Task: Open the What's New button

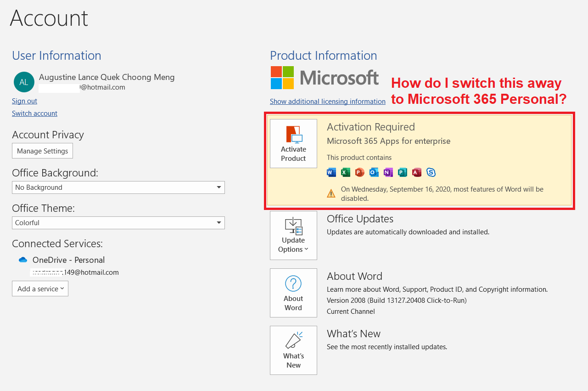Action: (293, 350)
